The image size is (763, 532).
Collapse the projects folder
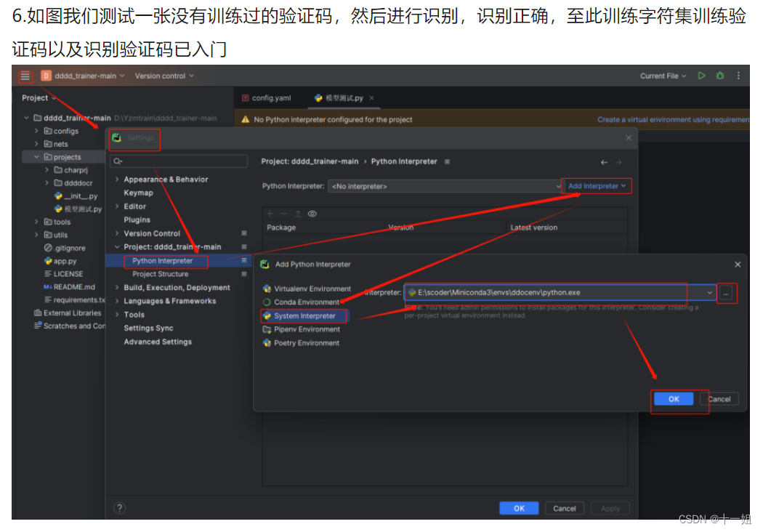tap(36, 157)
